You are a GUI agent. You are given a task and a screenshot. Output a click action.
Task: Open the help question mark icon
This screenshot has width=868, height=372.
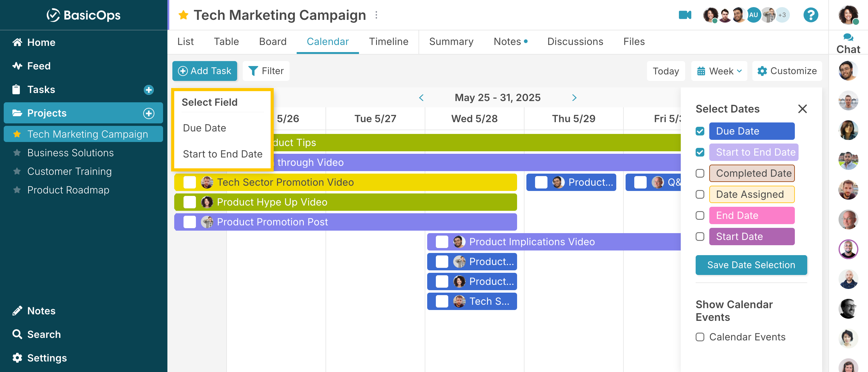810,15
